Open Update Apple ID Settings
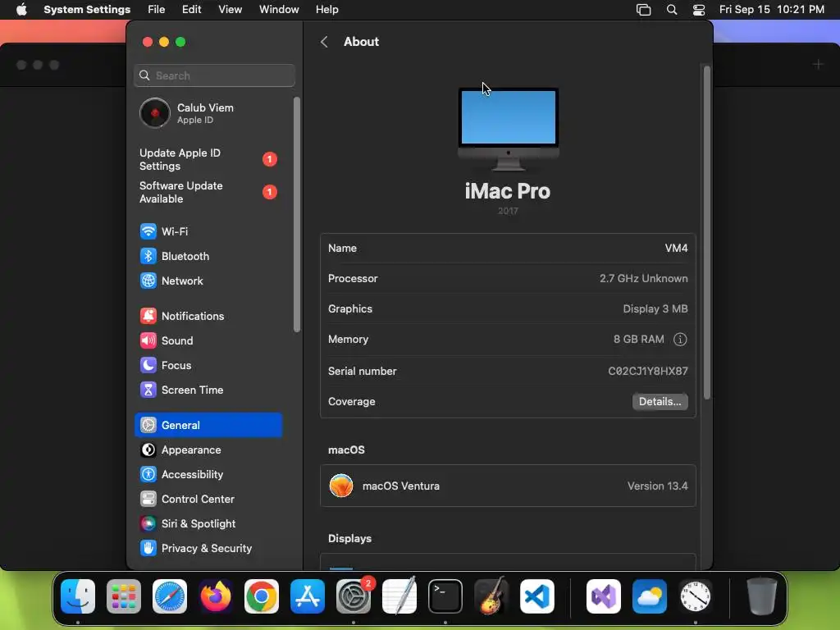Screen dimensions: 840x630 tap(208, 160)
